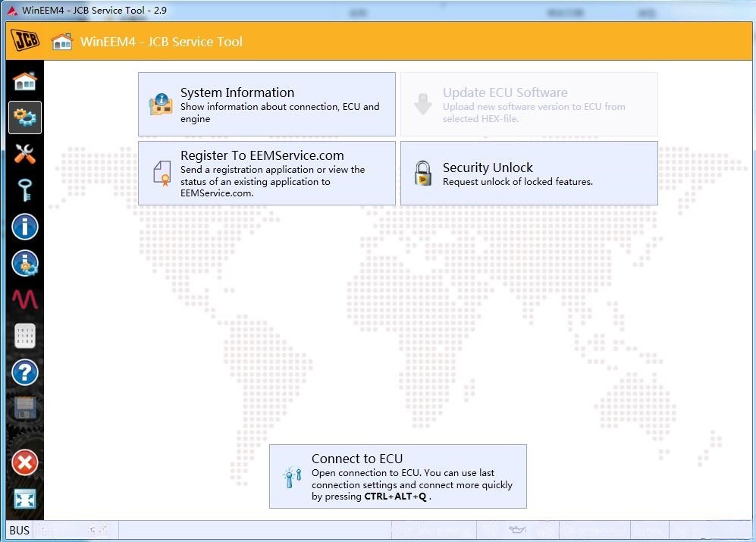Screen dimensions: 756x542
Task: Click the "WinEEM4 - JCB Service Tool" header text
Action: [162, 42]
